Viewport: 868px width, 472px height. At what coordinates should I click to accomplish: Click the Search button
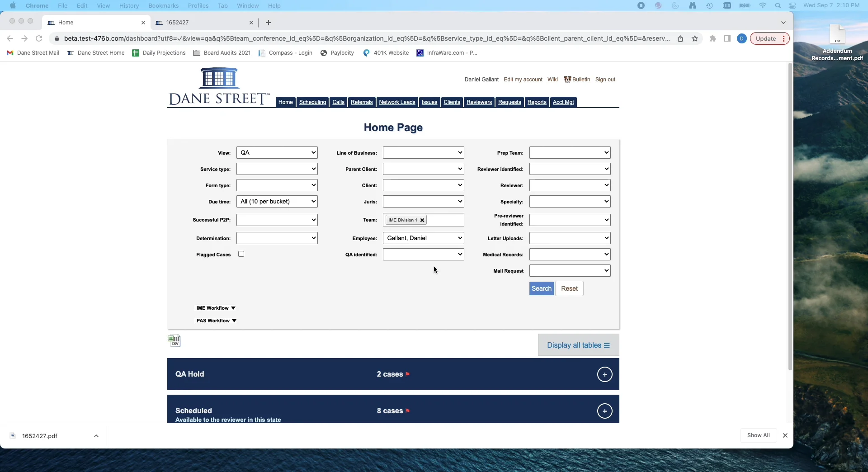pos(542,288)
